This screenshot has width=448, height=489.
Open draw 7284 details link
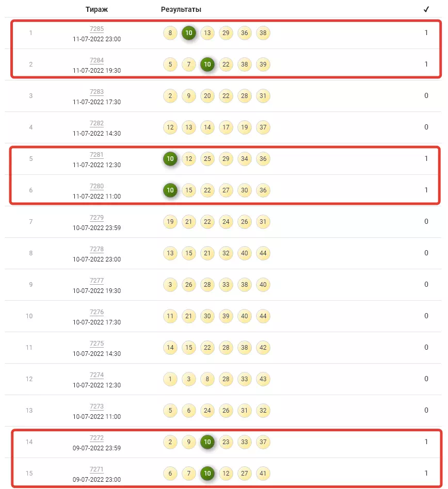[97, 60]
